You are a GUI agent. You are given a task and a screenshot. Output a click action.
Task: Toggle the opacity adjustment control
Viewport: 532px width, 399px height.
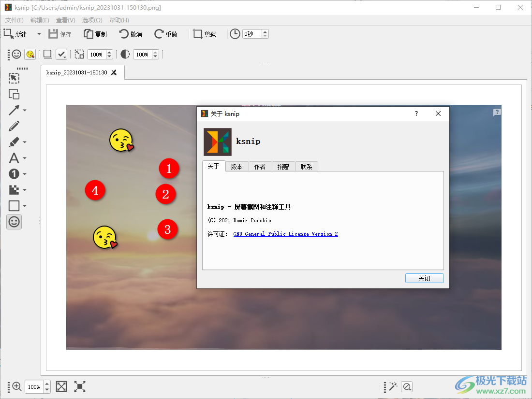pos(125,54)
